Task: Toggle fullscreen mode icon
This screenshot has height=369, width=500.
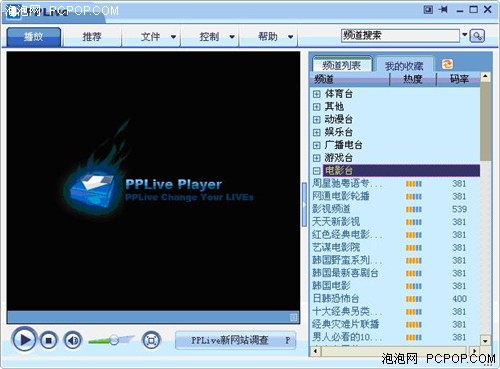Action: point(151,340)
